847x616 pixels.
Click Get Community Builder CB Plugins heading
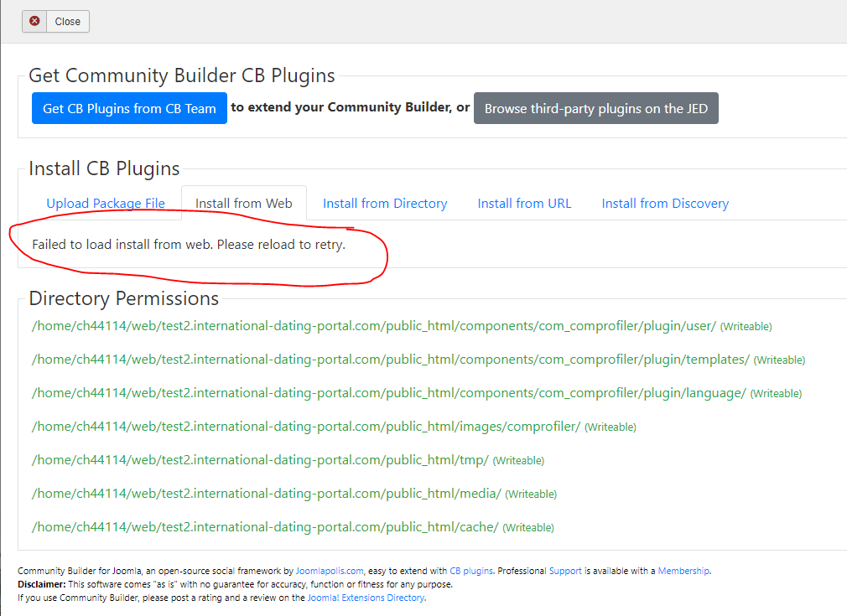(181, 75)
